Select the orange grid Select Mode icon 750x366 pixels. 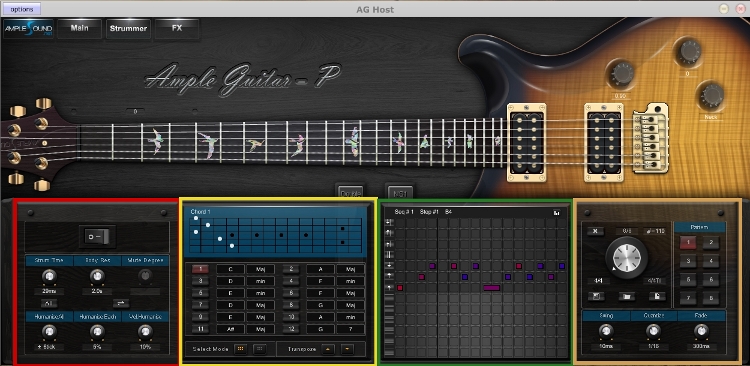click(241, 349)
